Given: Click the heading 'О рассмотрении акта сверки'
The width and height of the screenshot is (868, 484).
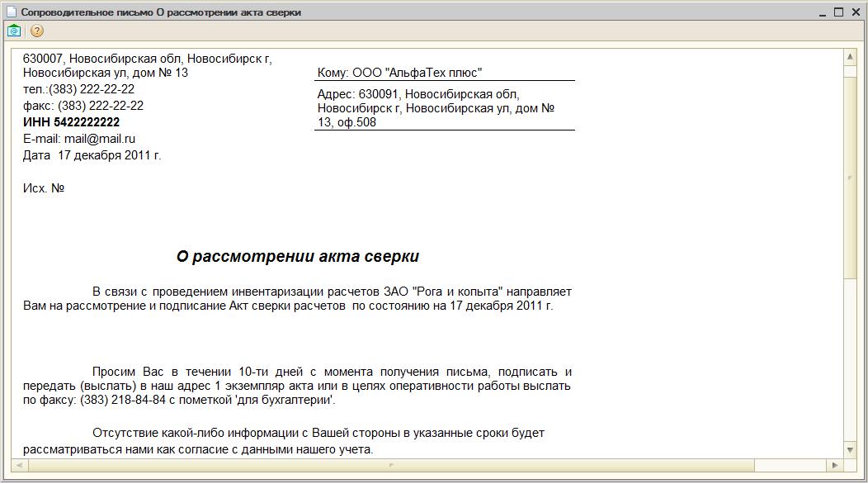Looking at the screenshot, I should click(297, 256).
